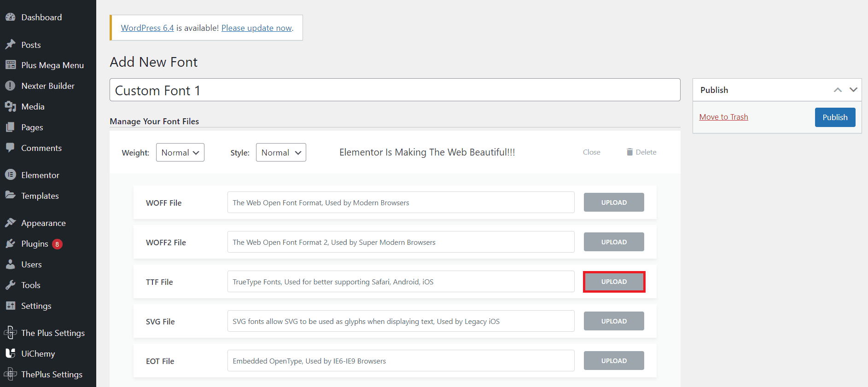Upload an EOT file
The width and height of the screenshot is (868, 387).
pos(614,361)
